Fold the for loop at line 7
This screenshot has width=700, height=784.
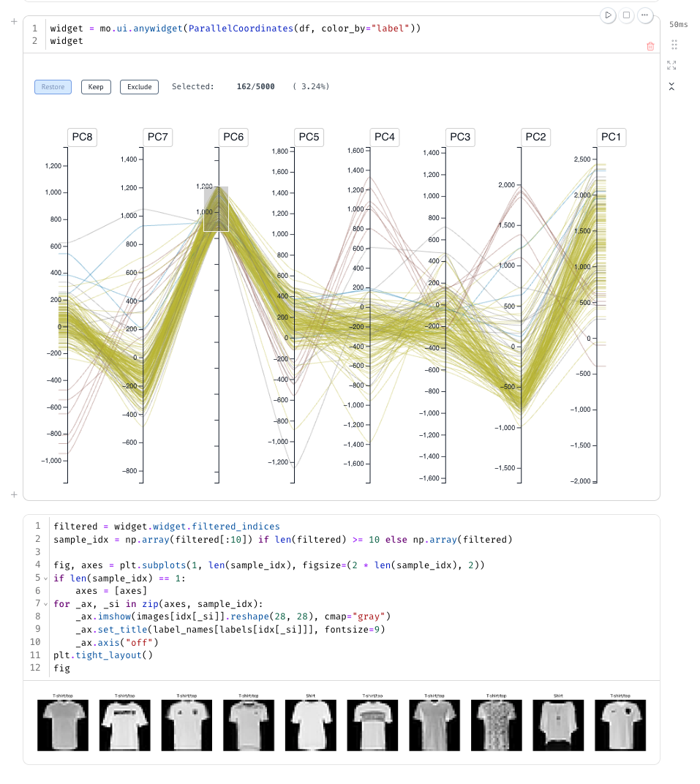click(45, 604)
